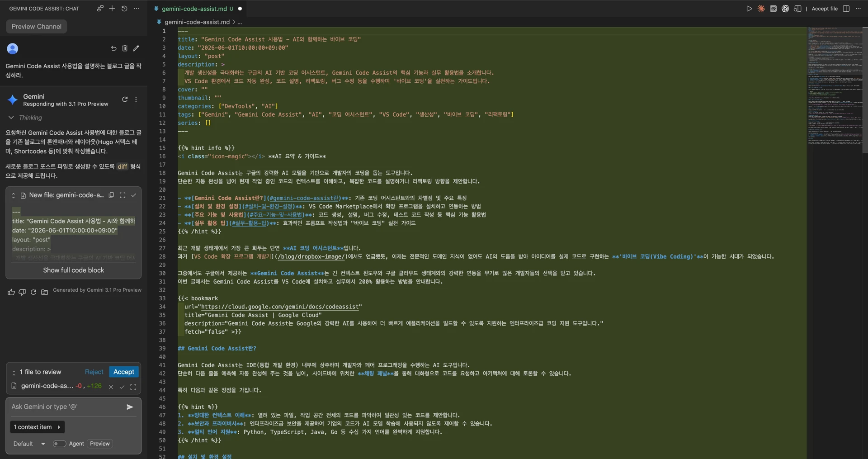Screen dimensions: 868x459
Task: Give thumbs up to the Gemini response
Action: (x=11, y=292)
